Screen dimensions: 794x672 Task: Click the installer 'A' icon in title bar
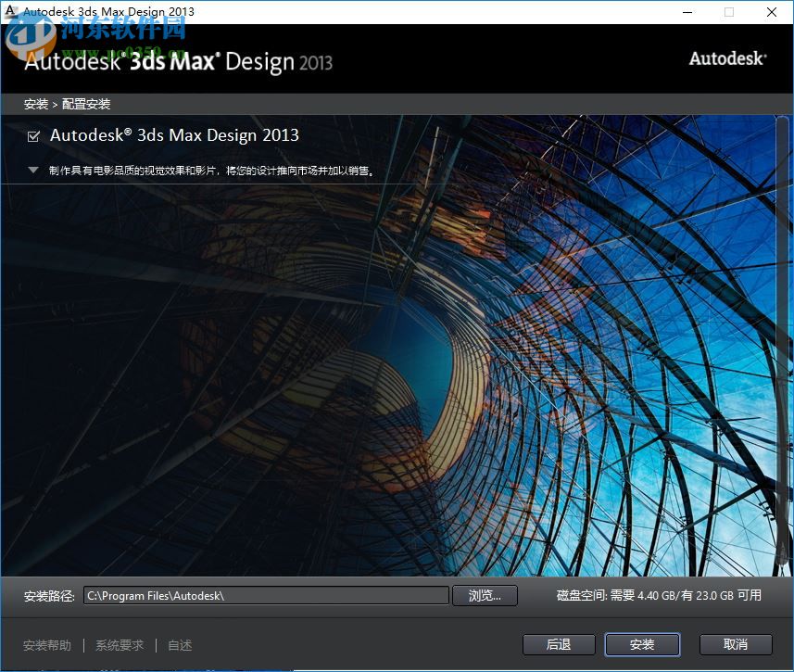click(10, 11)
